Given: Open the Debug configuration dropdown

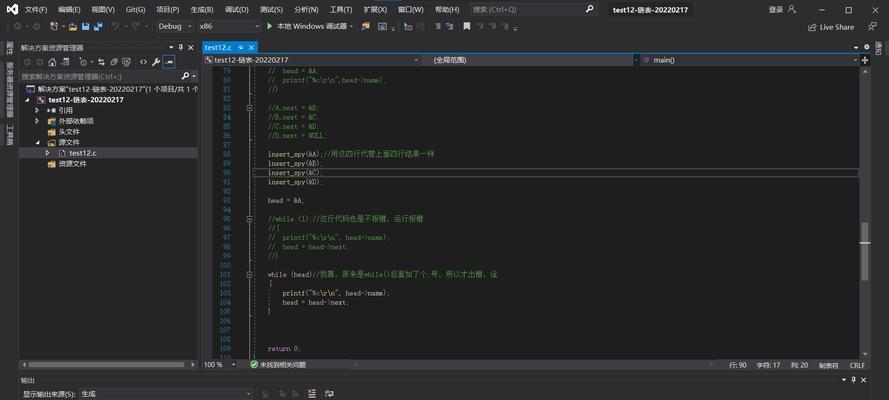Looking at the screenshot, I should pos(175,27).
